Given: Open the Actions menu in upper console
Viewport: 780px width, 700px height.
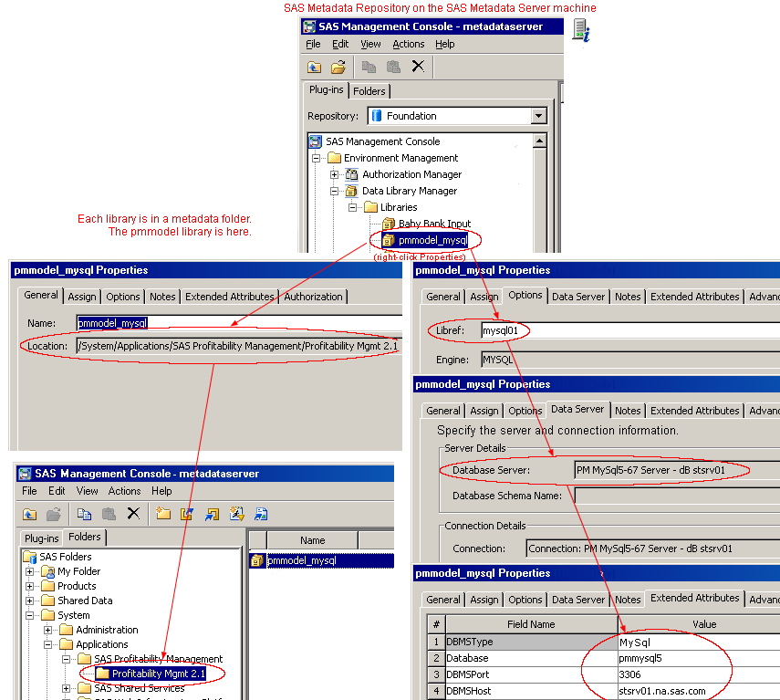Looking at the screenshot, I should [408, 44].
